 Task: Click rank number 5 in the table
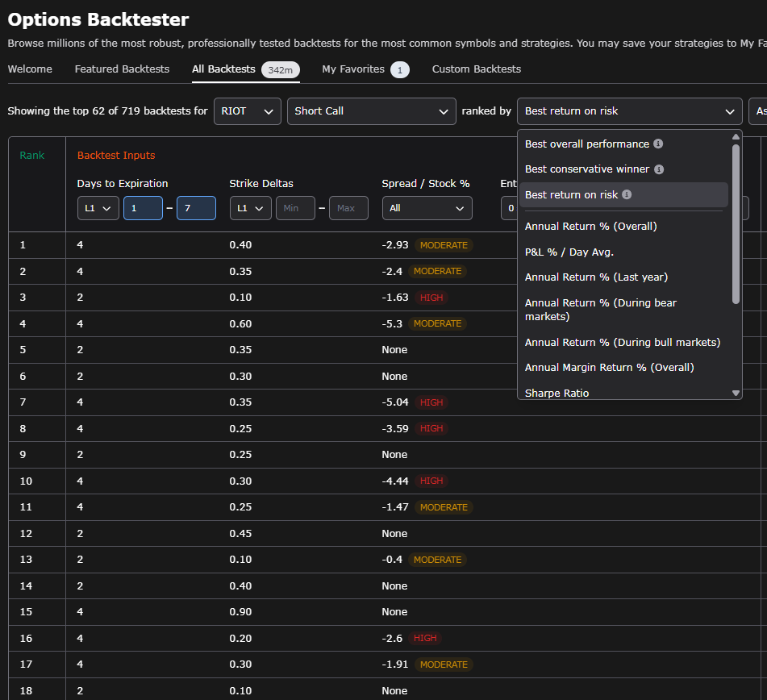(x=23, y=350)
